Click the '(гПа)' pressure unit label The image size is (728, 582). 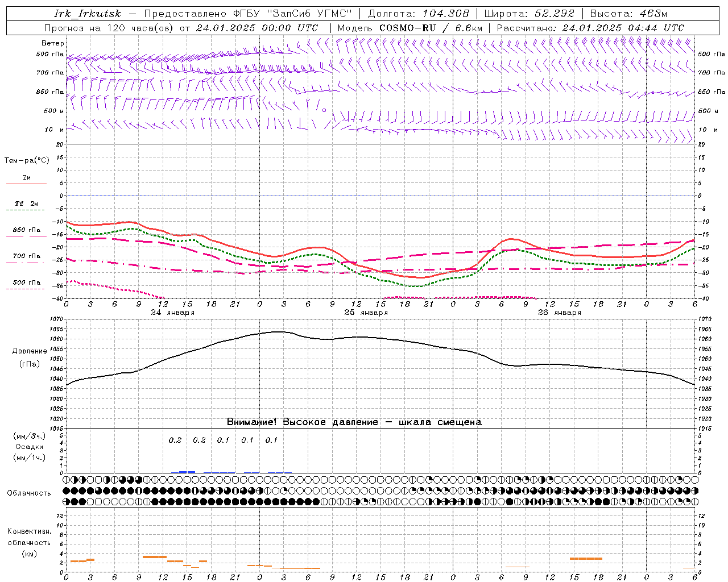pos(30,364)
